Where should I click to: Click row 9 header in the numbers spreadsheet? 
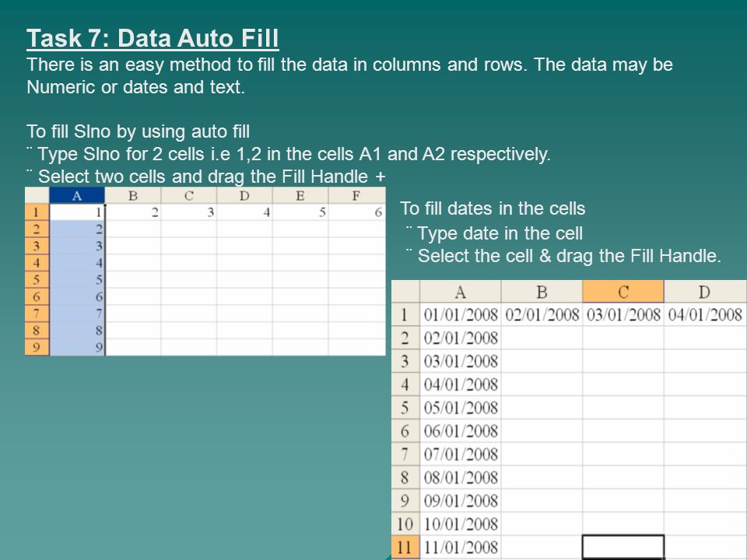(x=37, y=347)
